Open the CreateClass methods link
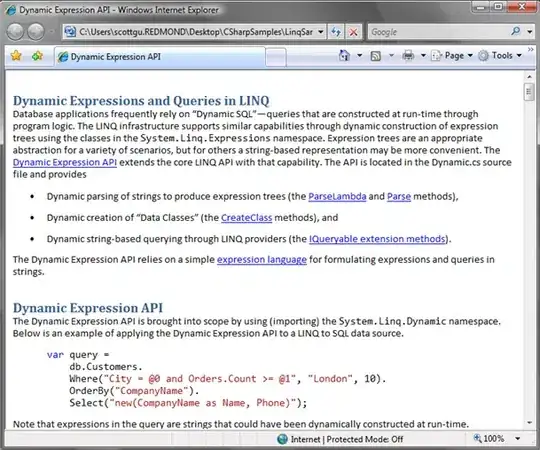This screenshot has width=540, height=450. click(x=247, y=218)
